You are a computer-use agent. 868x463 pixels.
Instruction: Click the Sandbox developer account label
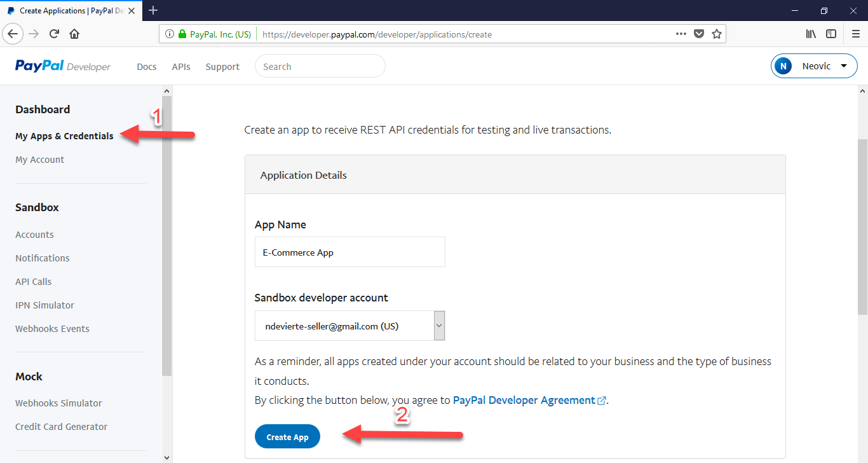[x=322, y=298]
